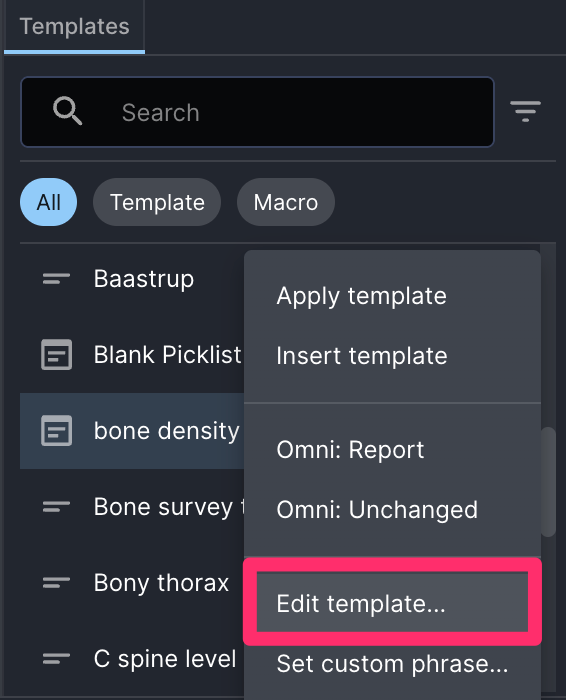566x700 pixels.
Task: Switch to the Templates tab
Action: click(75, 26)
